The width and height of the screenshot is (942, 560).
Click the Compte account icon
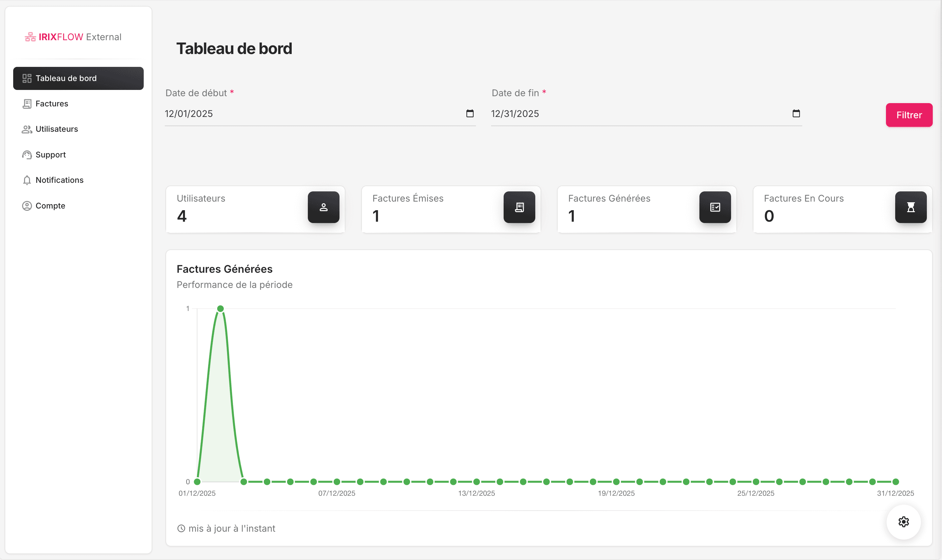(x=26, y=206)
